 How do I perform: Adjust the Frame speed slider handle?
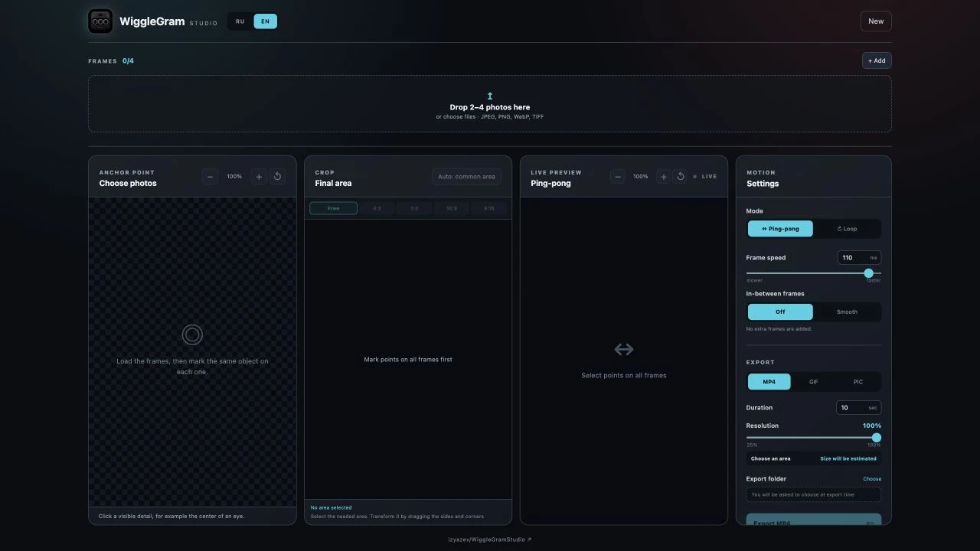point(868,273)
